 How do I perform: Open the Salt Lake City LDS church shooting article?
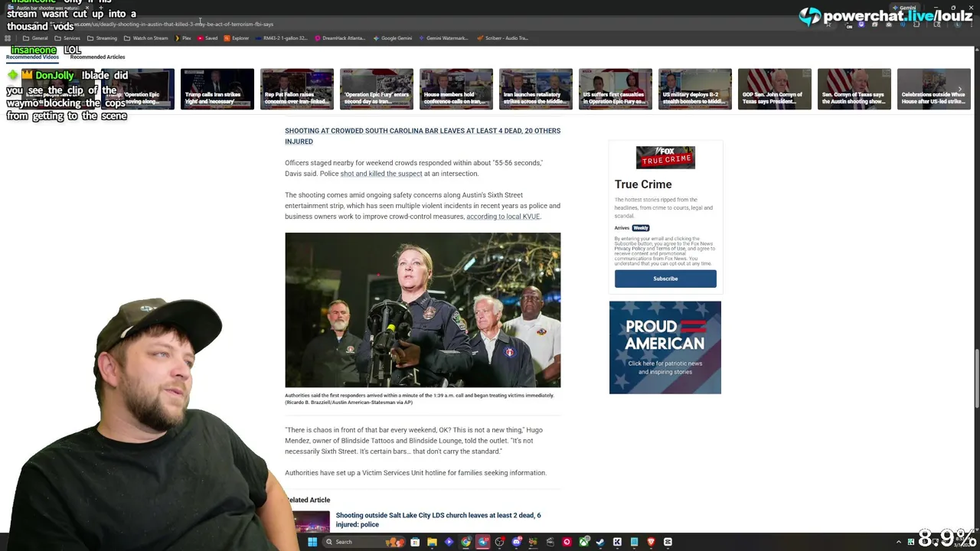pyautogui.click(x=438, y=520)
